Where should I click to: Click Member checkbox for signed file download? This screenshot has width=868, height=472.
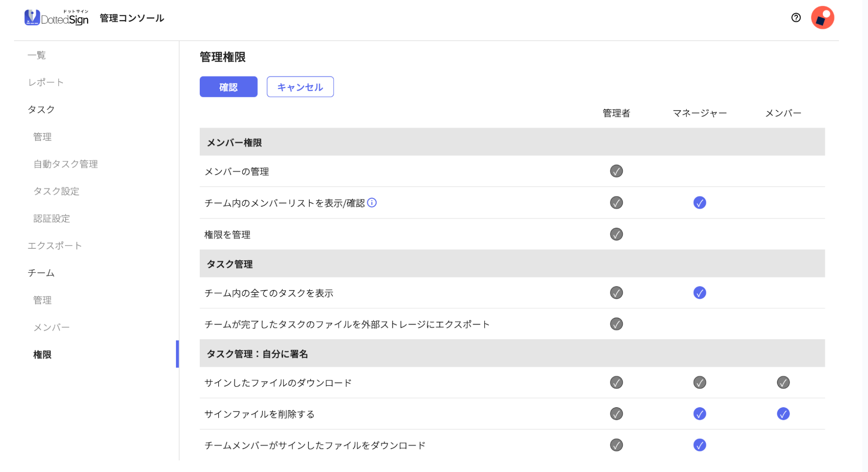(783, 383)
